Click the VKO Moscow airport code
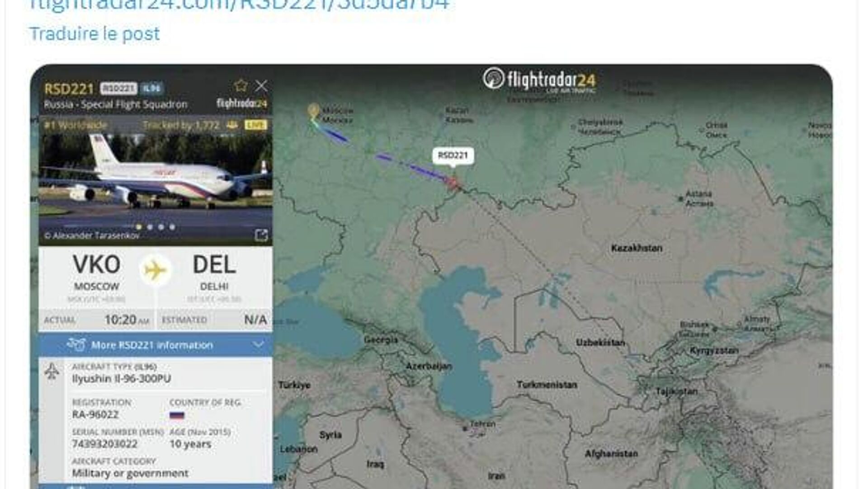 [x=97, y=264]
